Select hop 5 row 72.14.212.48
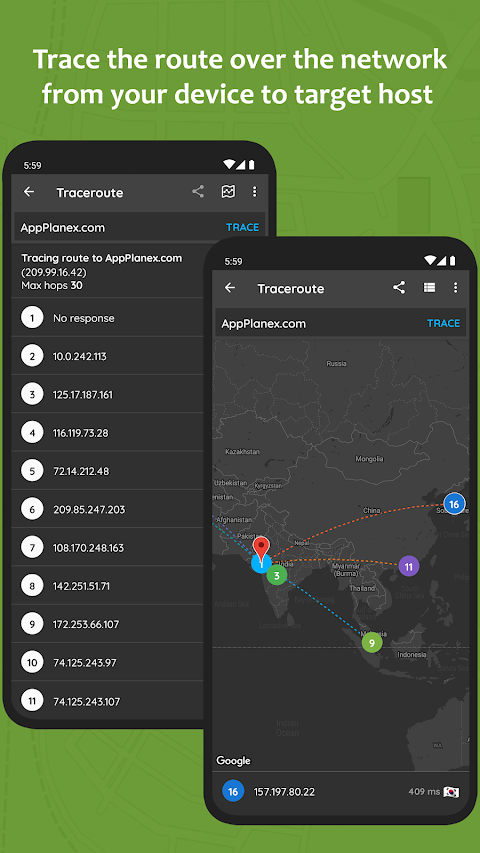 (x=108, y=471)
